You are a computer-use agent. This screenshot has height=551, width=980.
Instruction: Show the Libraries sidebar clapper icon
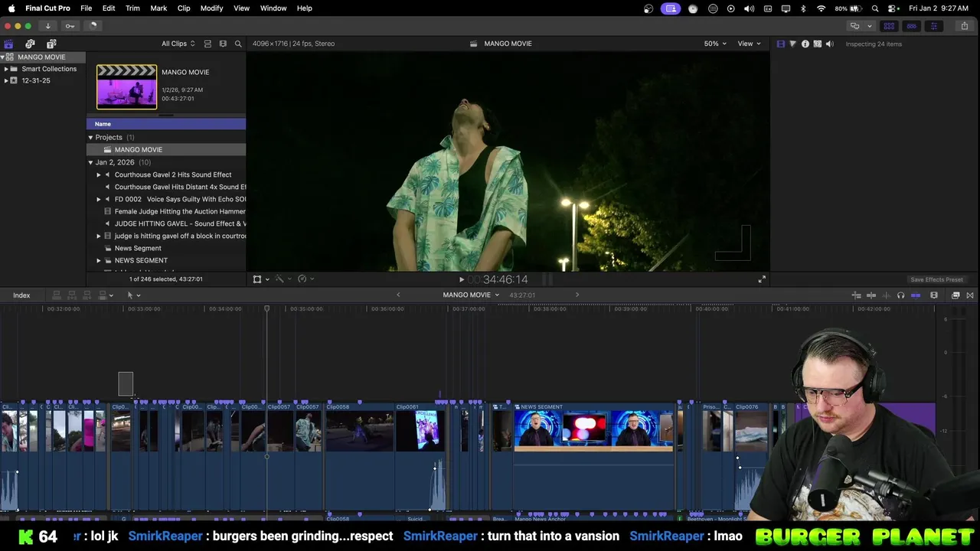point(8,44)
